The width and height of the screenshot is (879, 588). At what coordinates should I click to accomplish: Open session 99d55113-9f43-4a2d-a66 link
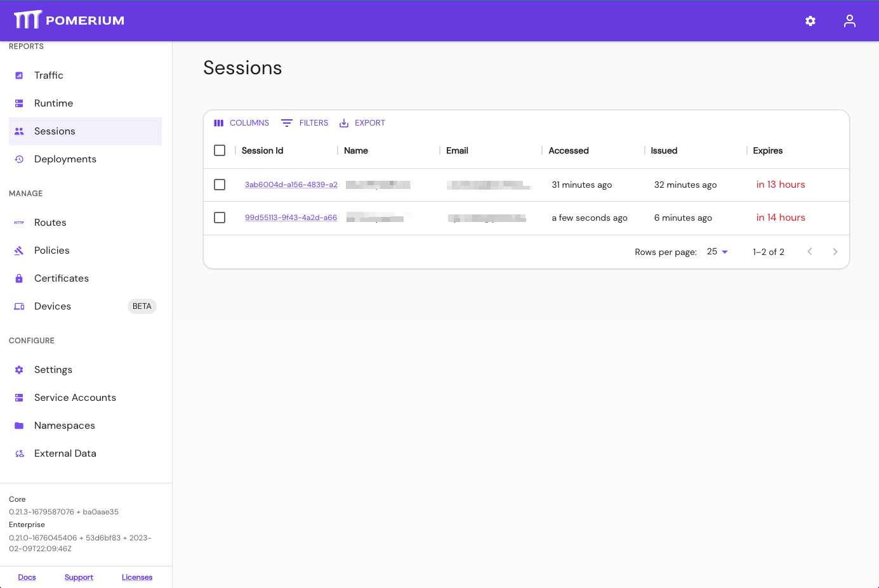[x=291, y=218]
